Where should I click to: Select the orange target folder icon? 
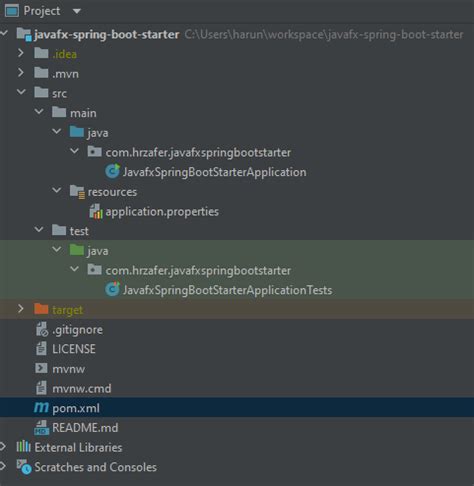coord(41,309)
